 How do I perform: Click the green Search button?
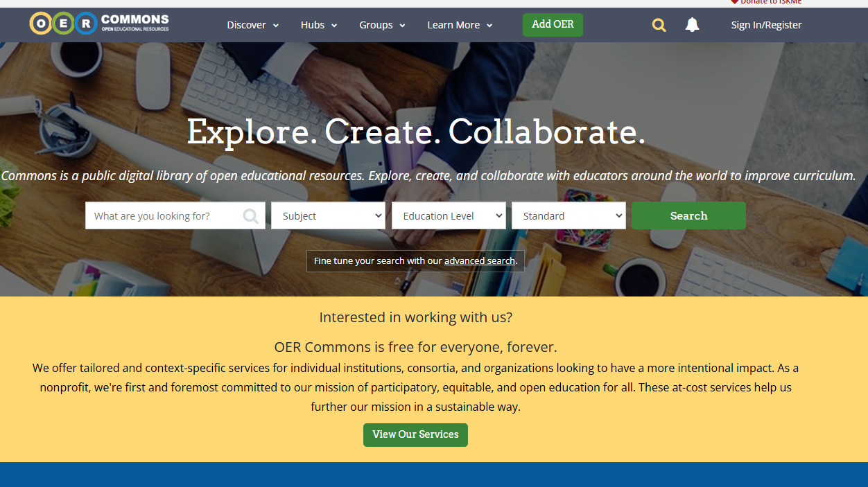[x=688, y=215]
